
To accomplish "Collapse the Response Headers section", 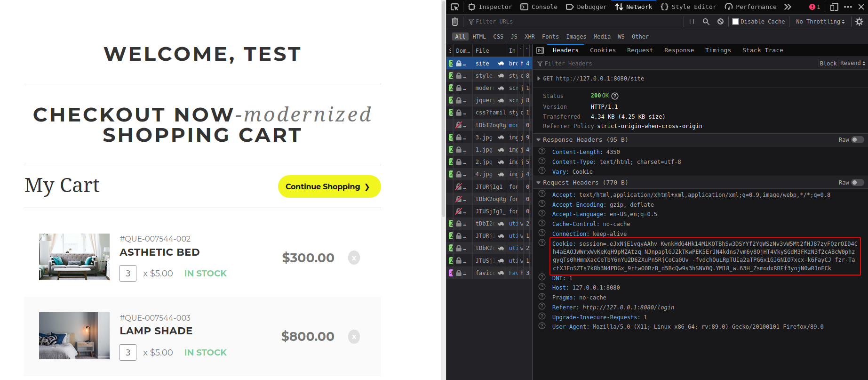I will [539, 140].
